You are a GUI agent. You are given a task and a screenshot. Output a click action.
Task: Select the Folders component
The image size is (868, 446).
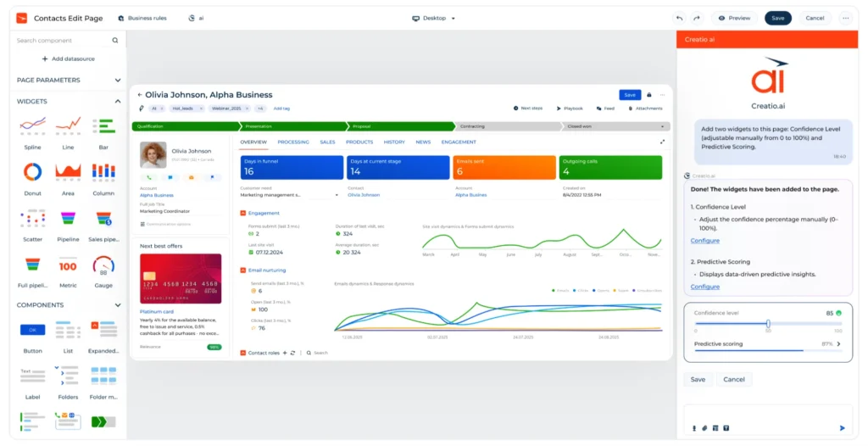pos(68,382)
